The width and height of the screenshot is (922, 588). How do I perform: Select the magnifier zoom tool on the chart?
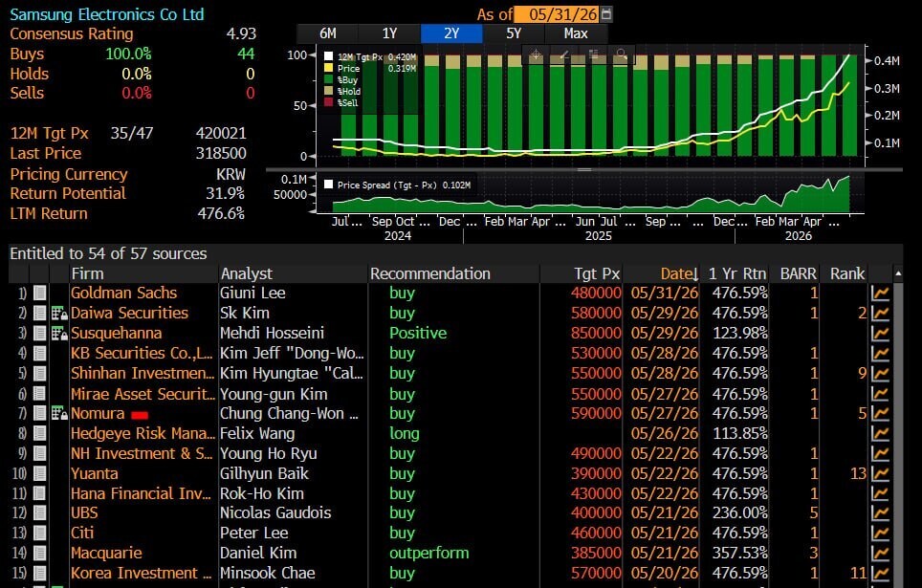(622, 54)
